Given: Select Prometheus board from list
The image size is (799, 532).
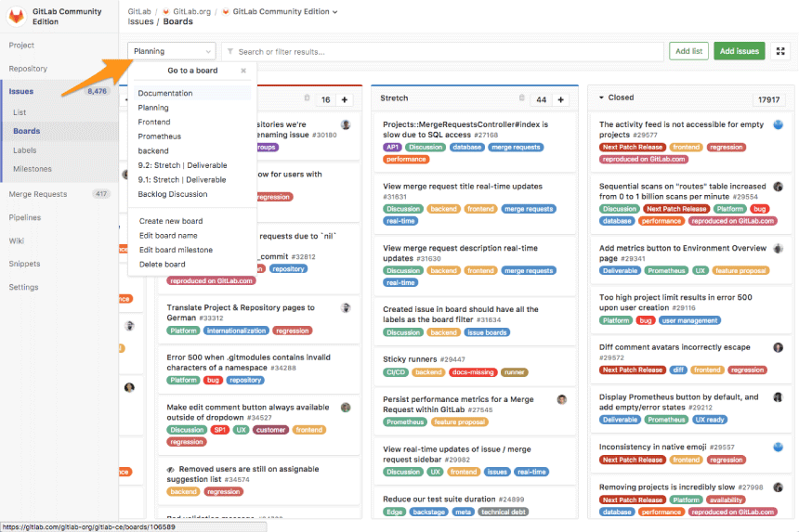Looking at the screenshot, I should 192,136.
